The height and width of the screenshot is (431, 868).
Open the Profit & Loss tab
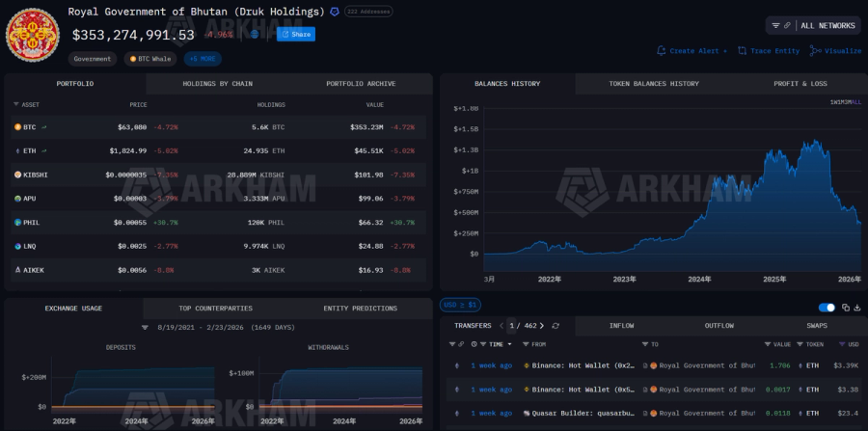point(800,84)
